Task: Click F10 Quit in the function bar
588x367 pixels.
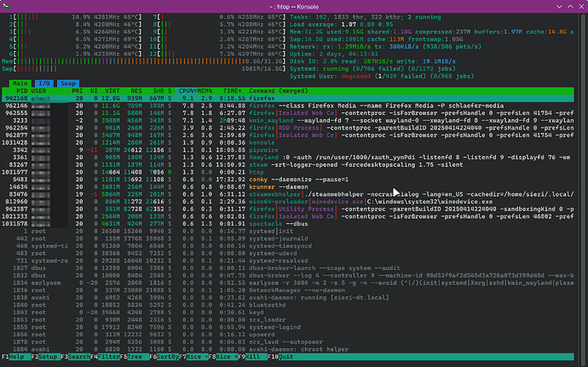Action: point(280,357)
